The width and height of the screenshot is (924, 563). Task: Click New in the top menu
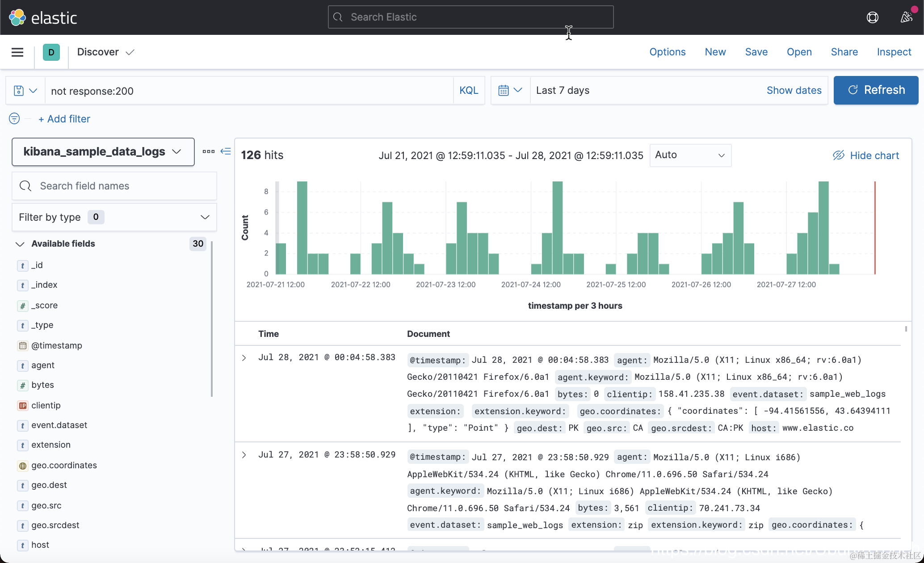715,52
